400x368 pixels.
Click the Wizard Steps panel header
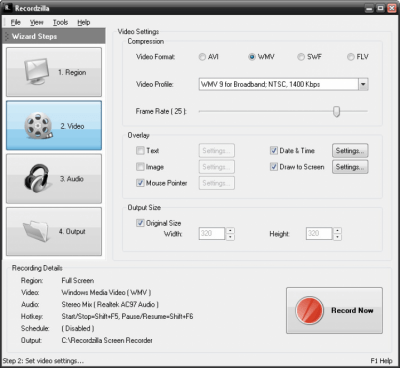tap(54, 36)
